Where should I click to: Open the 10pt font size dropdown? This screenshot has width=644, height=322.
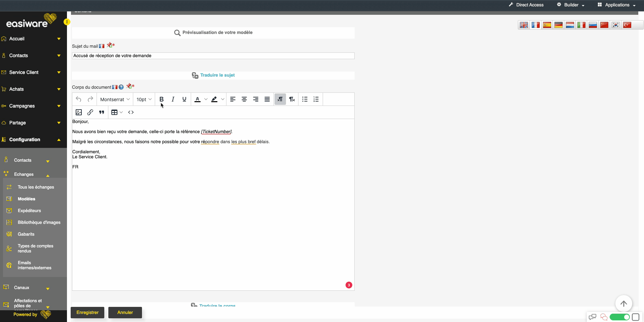(x=144, y=99)
